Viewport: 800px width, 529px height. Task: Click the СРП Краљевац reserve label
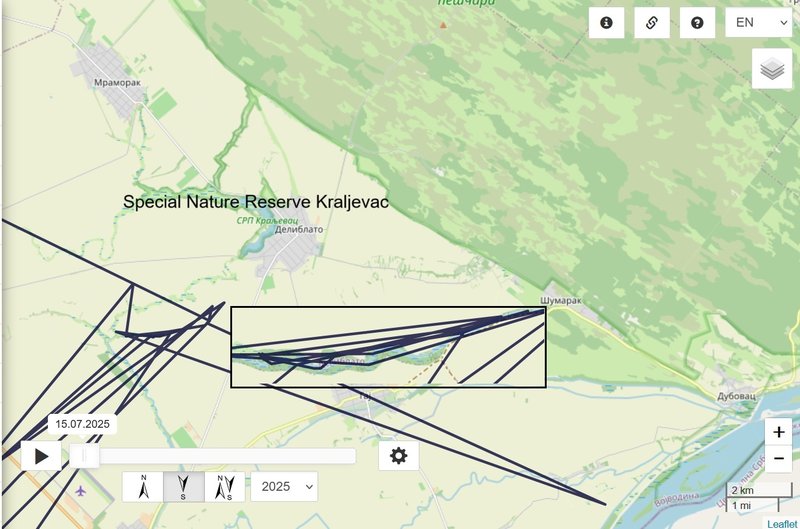(x=267, y=220)
